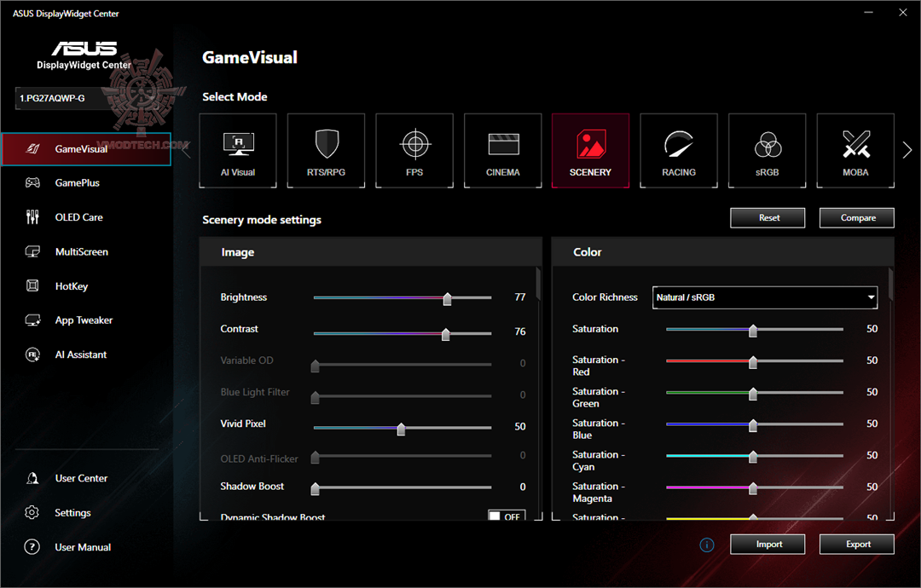921x588 pixels.
Task: Click the Color panel scrollbar
Action: [x=890, y=285]
